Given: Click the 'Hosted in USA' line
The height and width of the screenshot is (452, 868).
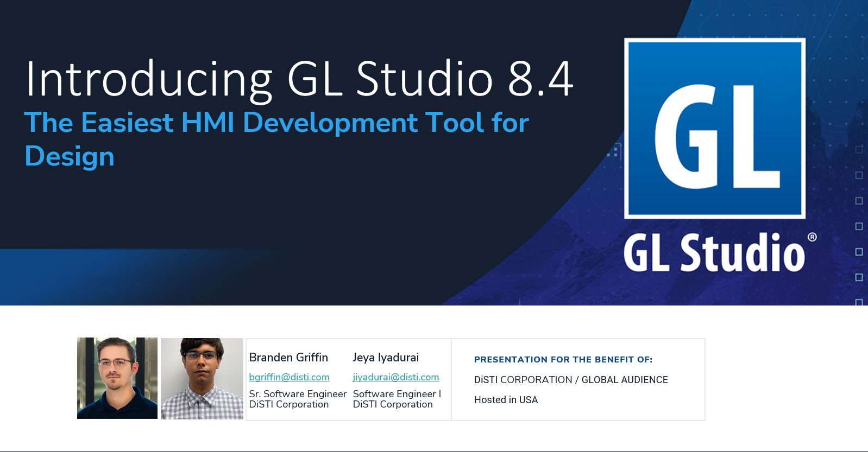Looking at the screenshot, I should [x=506, y=400].
